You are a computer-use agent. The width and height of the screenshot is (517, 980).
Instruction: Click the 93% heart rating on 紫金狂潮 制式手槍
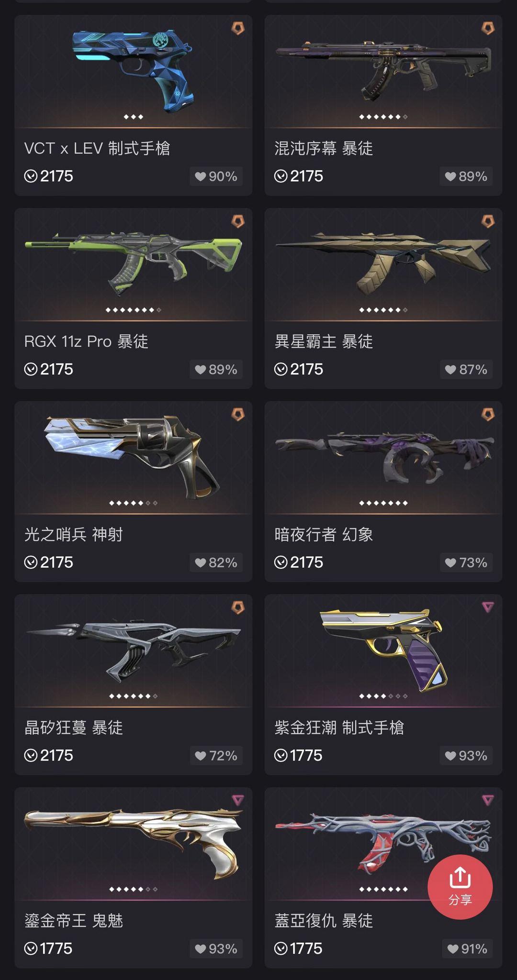click(466, 756)
